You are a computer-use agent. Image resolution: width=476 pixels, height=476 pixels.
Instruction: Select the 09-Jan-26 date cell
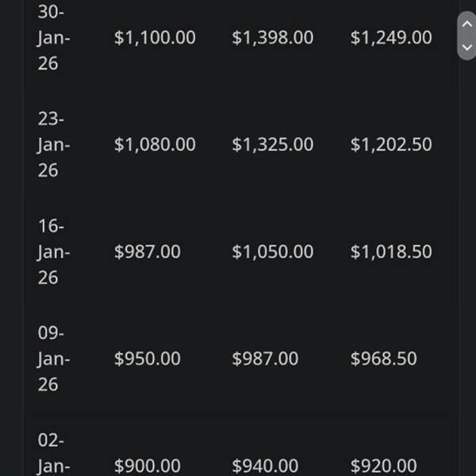coord(52,359)
